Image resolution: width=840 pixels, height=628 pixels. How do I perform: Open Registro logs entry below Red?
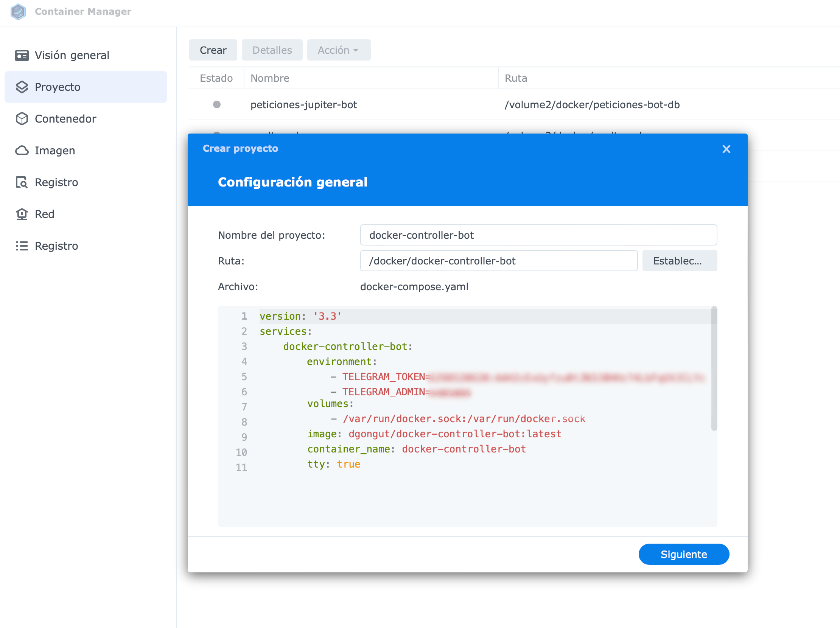point(86,246)
